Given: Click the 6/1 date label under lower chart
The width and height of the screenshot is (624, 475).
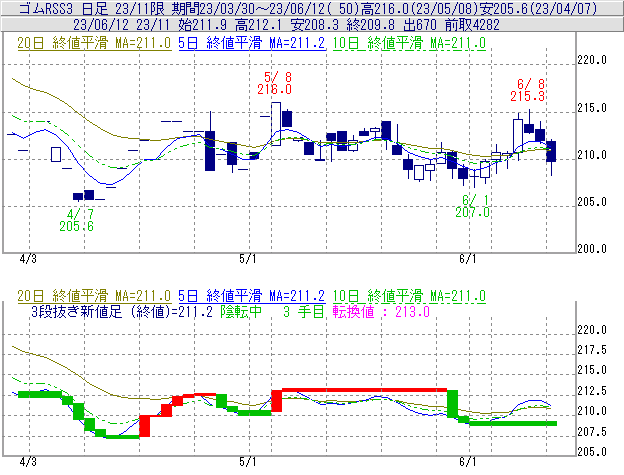Looking at the screenshot, I should click(x=468, y=462).
